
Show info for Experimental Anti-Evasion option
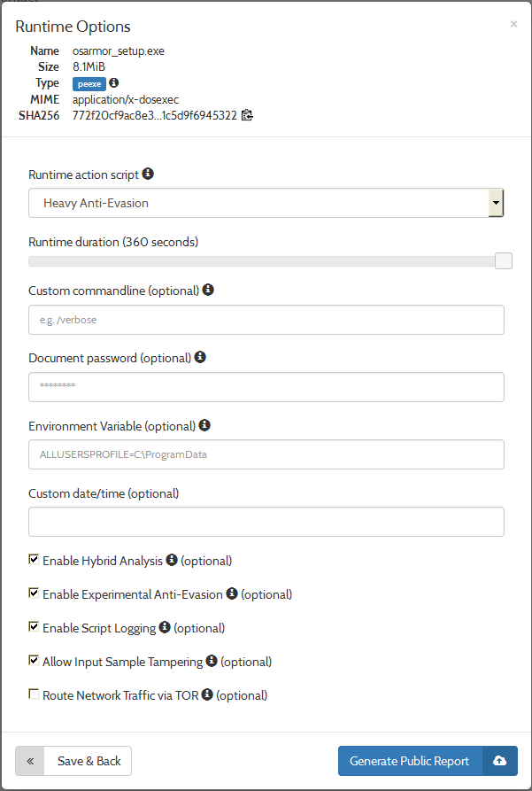[232, 593]
